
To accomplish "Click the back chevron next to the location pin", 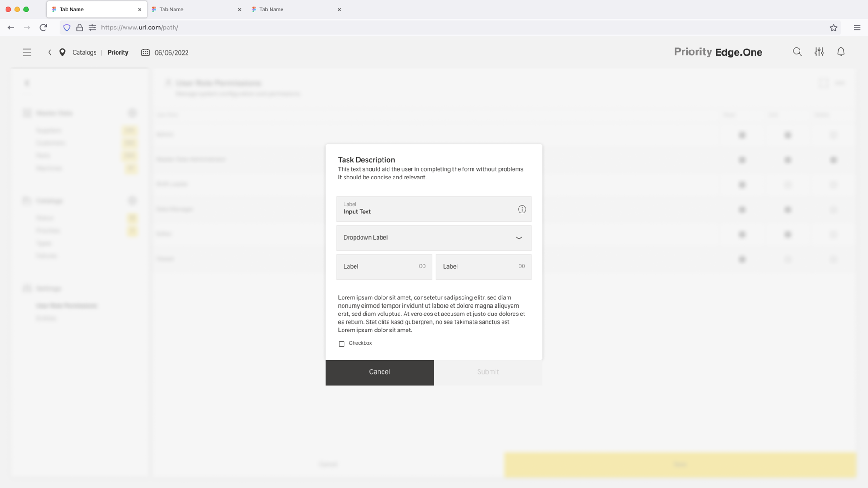I will 50,52.
